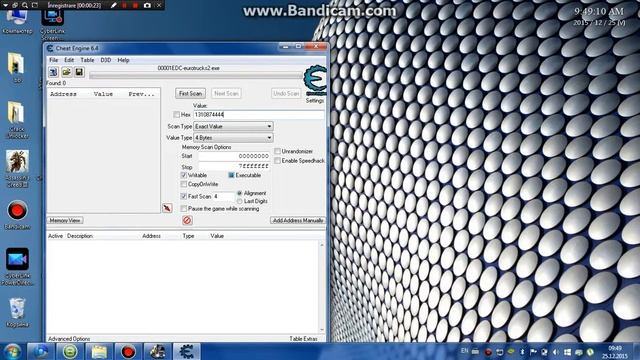Toggle the Hex checkbox
This screenshot has width=640, height=360.
[x=176, y=115]
